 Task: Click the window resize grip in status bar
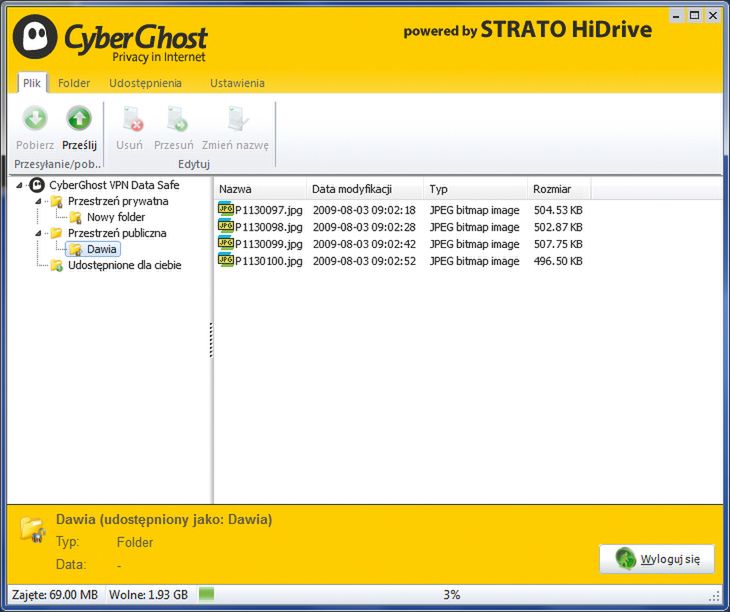coord(714,596)
